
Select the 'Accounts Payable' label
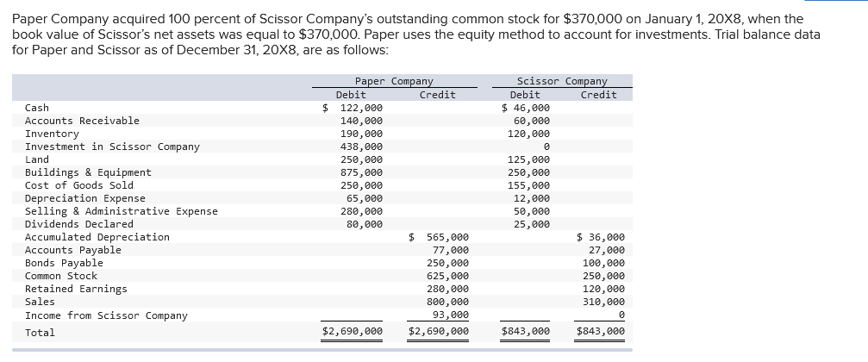tap(73, 250)
